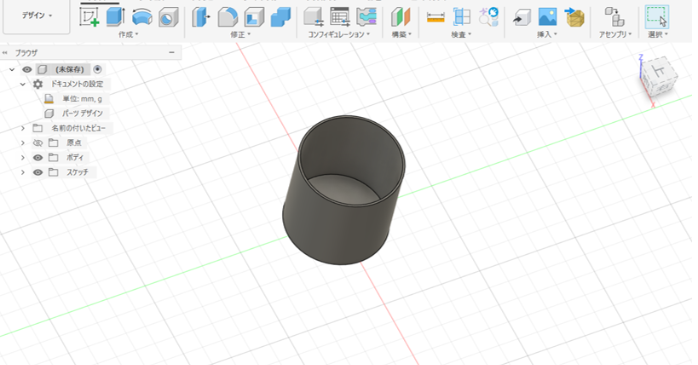Open the 構築 dropdown menu
Image resolution: width=698 pixels, height=365 pixels.
click(401, 34)
